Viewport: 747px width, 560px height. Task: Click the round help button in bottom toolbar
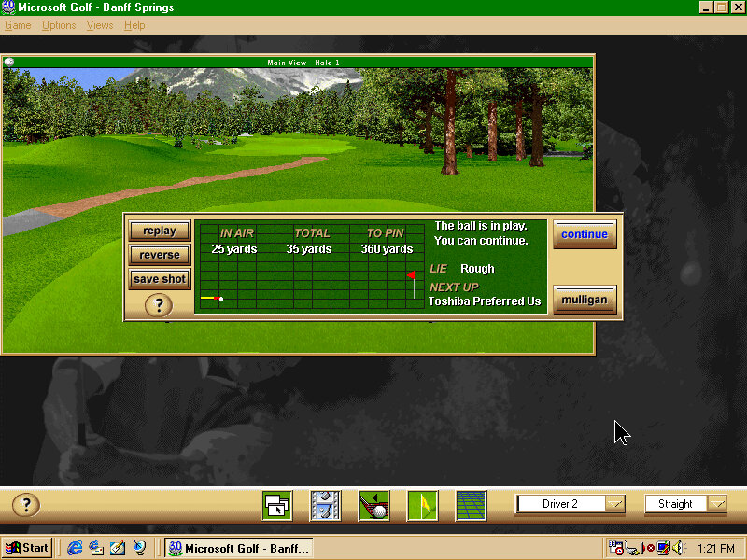click(x=26, y=505)
